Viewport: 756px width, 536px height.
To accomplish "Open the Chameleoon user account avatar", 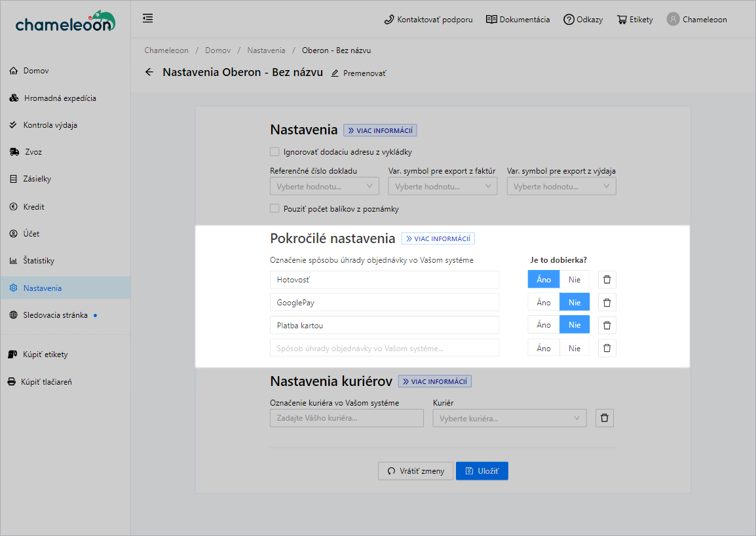I will 673,19.
